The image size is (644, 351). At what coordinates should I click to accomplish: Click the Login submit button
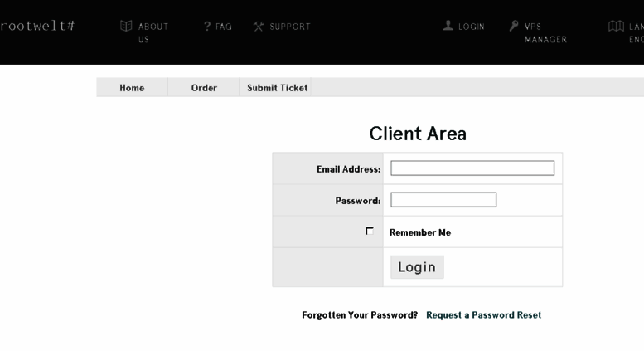(417, 267)
